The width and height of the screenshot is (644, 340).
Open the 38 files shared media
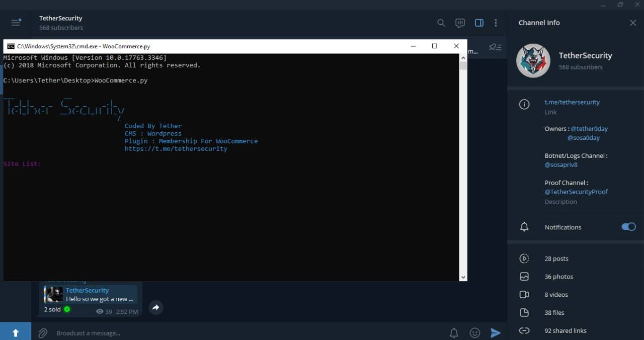(554, 312)
